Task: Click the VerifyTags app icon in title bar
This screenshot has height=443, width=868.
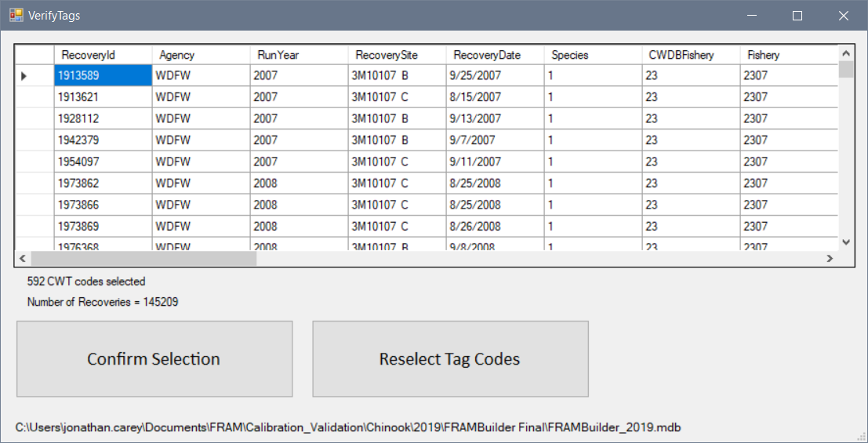Action: click(16, 16)
